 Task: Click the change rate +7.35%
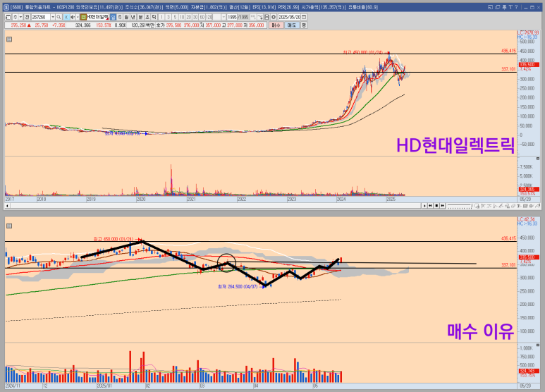point(59,25)
